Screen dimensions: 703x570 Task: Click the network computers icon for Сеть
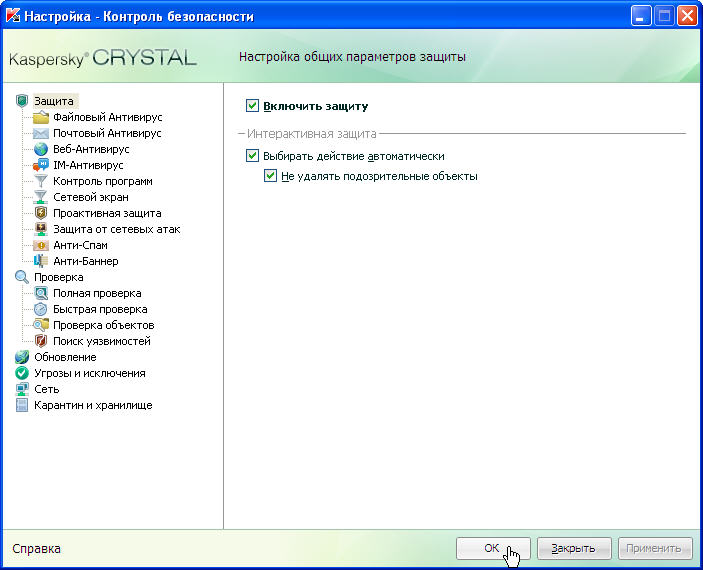pyautogui.click(x=22, y=389)
